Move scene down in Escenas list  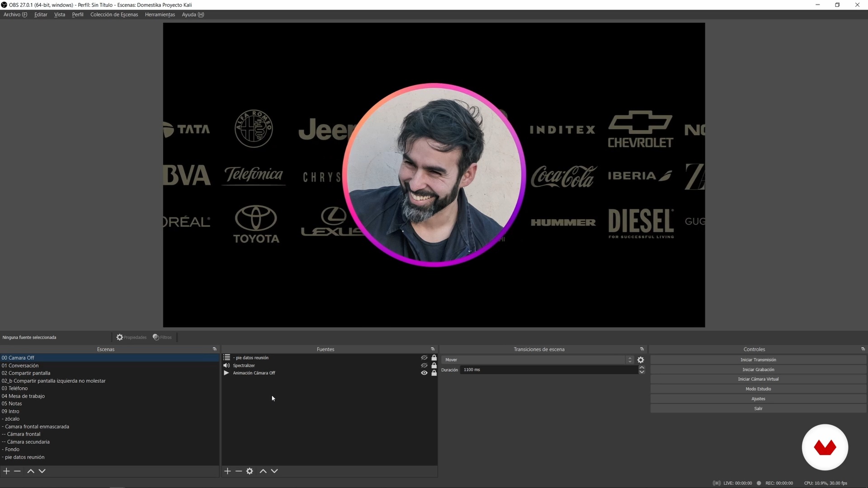click(x=42, y=471)
